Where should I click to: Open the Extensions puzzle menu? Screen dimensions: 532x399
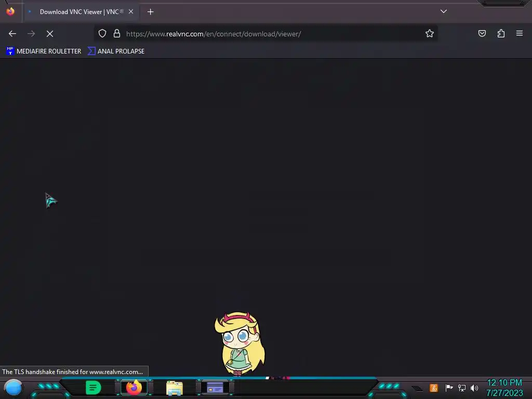tap(501, 33)
